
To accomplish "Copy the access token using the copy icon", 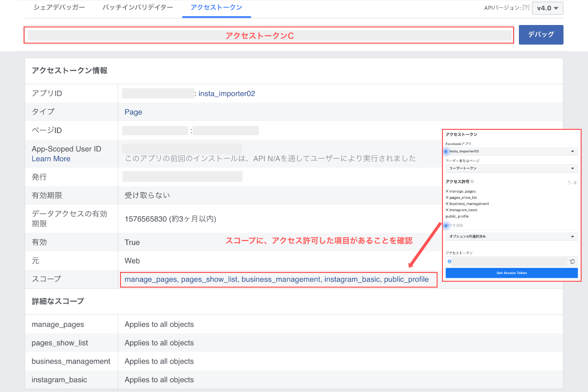I will coord(572,261).
